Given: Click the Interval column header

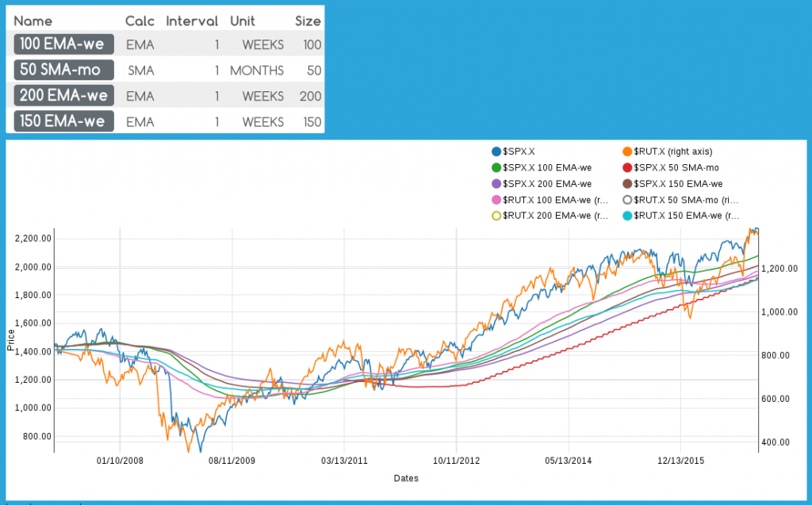Looking at the screenshot, I should pos(192,21).
